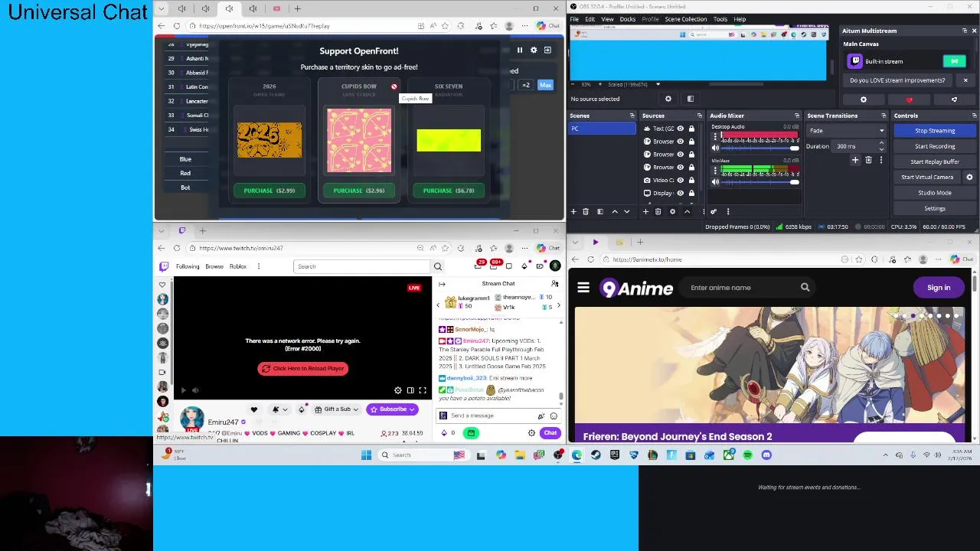The image size is (980, 551).
Task: Open source properties gear in Sources panel
Action: pyautogui.click(x=672, y=211)
